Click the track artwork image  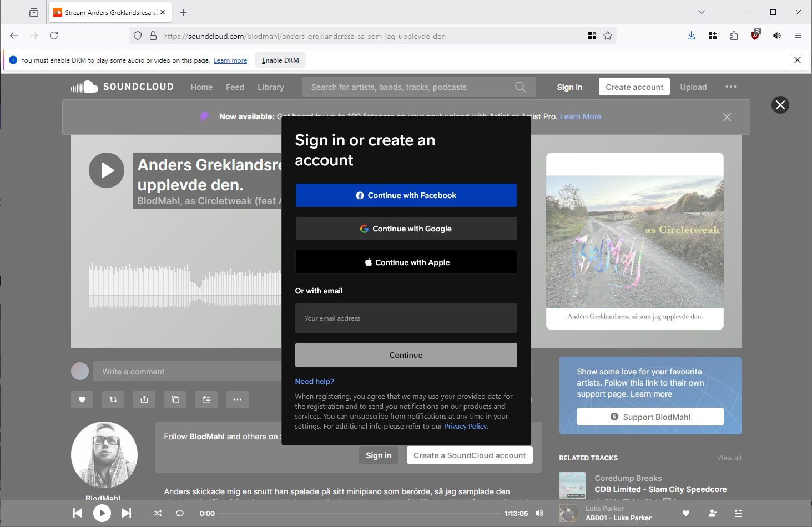[x=635, y=241]
